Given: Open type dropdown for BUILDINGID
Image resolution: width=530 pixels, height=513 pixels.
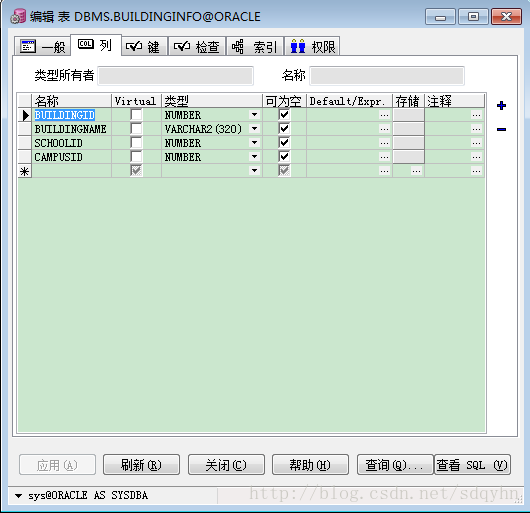Looking at the screenshot, I should pyautogui.click(x=255, y=115).
